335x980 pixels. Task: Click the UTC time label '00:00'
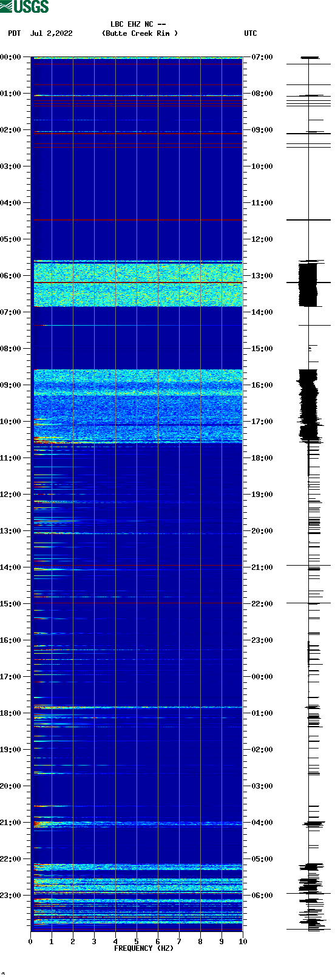point(262,677)
